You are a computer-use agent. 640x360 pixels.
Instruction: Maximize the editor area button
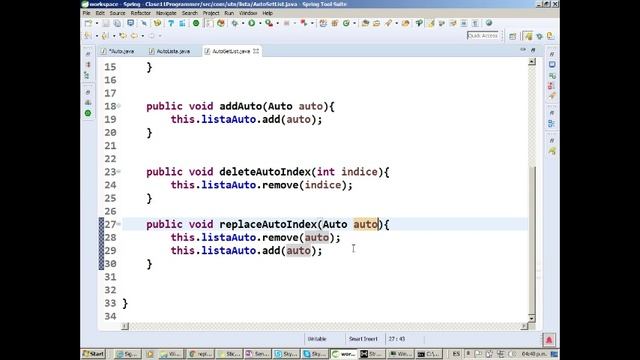tap(533, 50)
